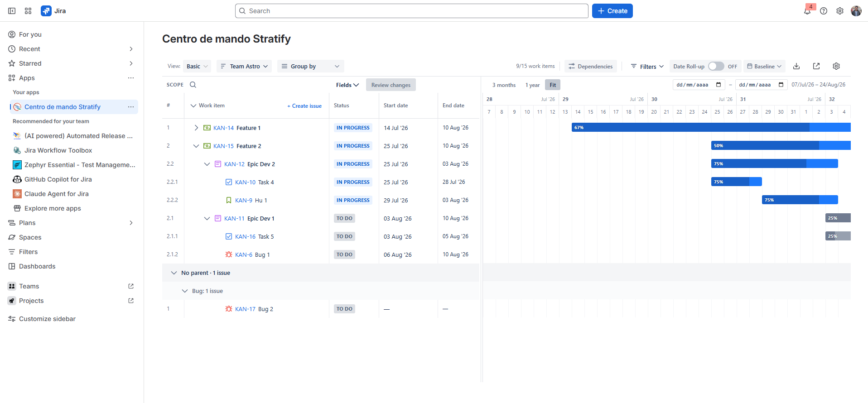Open the Basic view dropdown
Viewport: 868px width, 403px height.
click(x=197, y=66)
